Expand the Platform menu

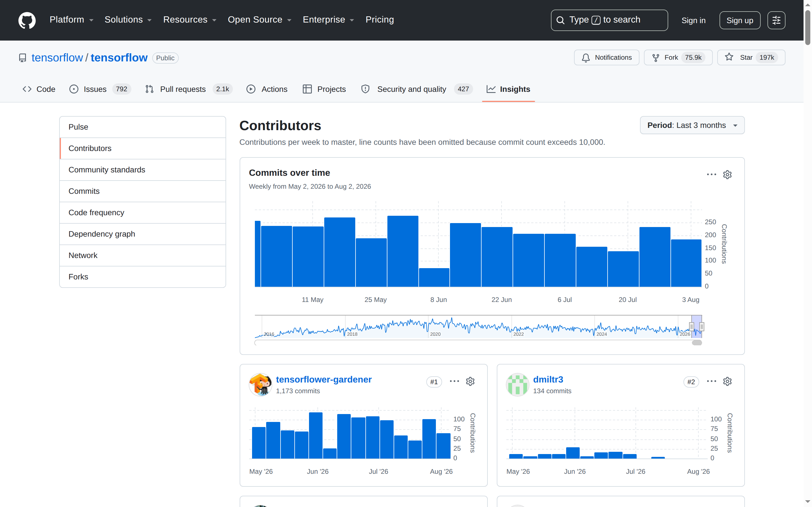click(x=71, y=20)
